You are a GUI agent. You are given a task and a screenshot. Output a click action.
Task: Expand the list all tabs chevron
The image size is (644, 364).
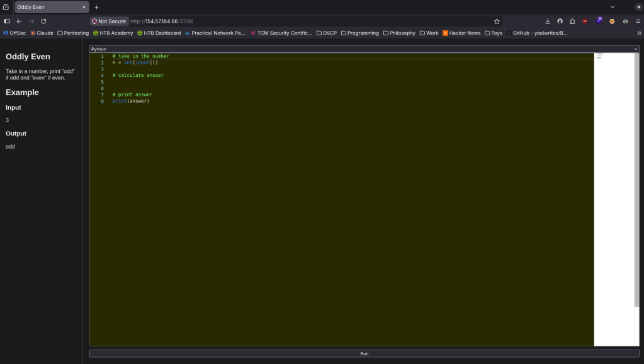click(x=613, y=7)
